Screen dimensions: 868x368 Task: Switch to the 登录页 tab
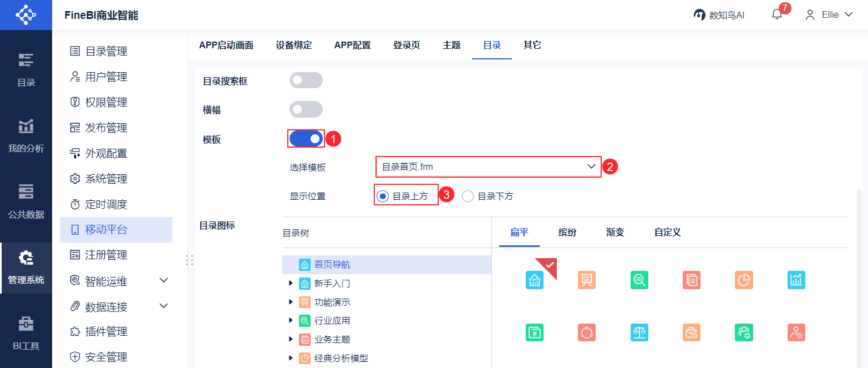(x=407, y=45)
